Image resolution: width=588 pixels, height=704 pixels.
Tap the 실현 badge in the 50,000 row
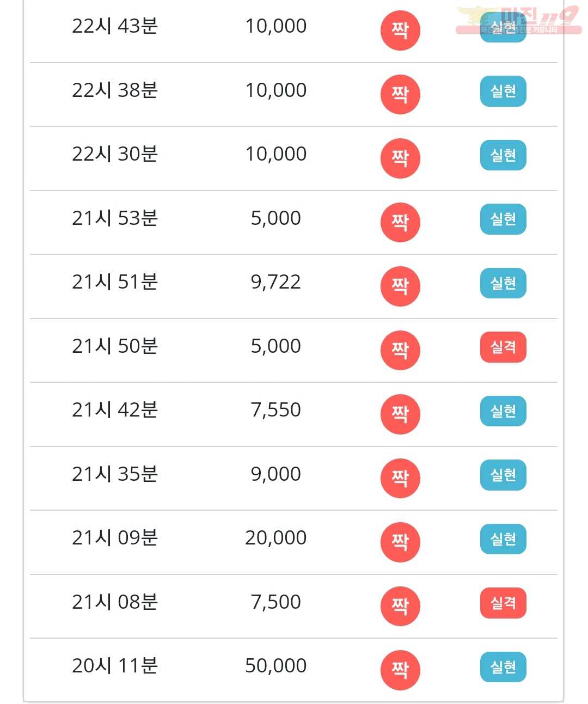pos(503,667)
